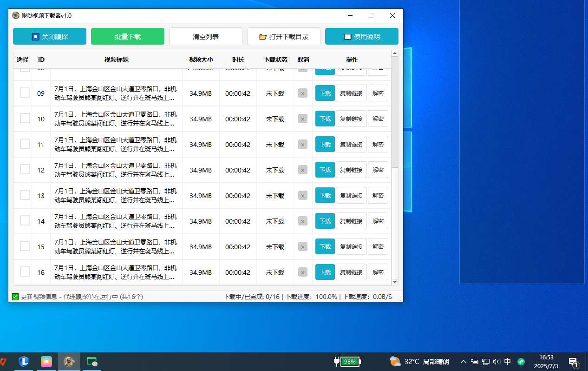Start batch download with 批量下载
588x371 pixels.
(128, 37)
